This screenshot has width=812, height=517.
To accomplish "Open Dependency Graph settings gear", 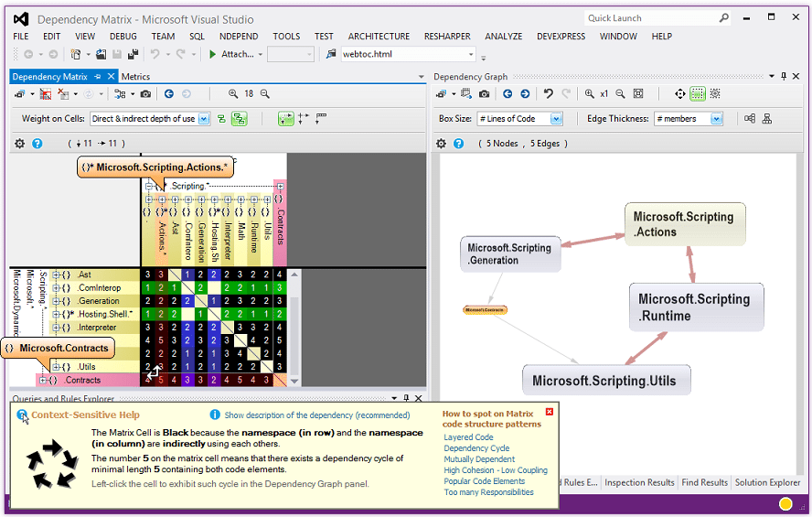I will click(x=441, y=144).
